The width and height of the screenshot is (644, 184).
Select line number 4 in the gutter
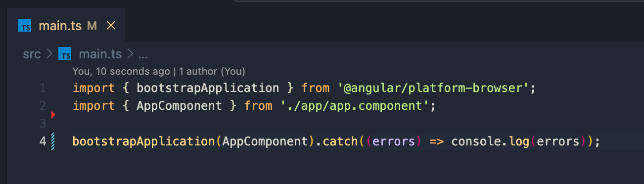pos(43,141)
